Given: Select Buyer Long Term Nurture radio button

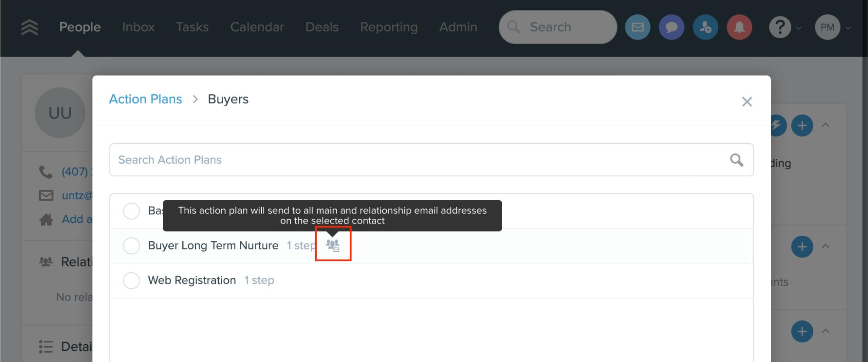Looking at the screenshot, I should tap(131, 246).
